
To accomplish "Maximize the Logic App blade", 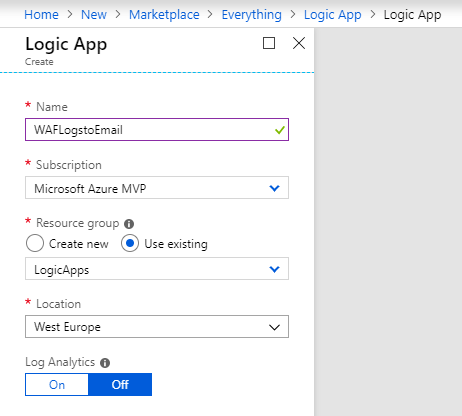I will click(269, 43).
